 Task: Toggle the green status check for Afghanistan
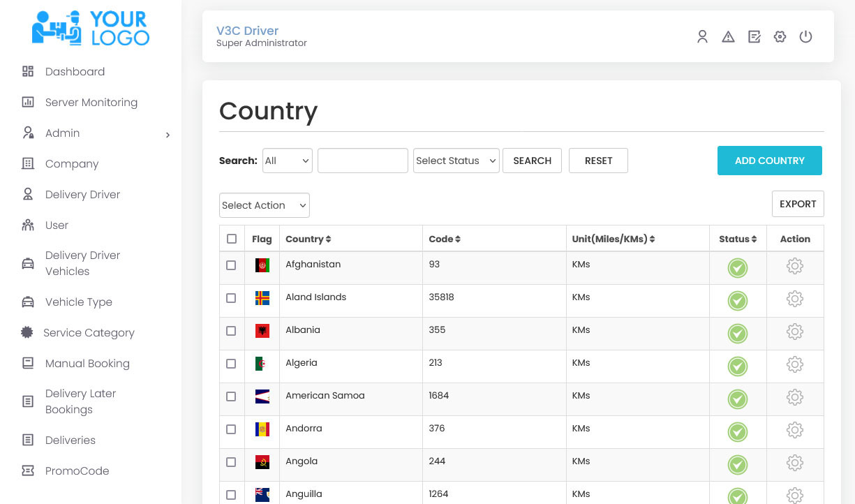[738, 267]
